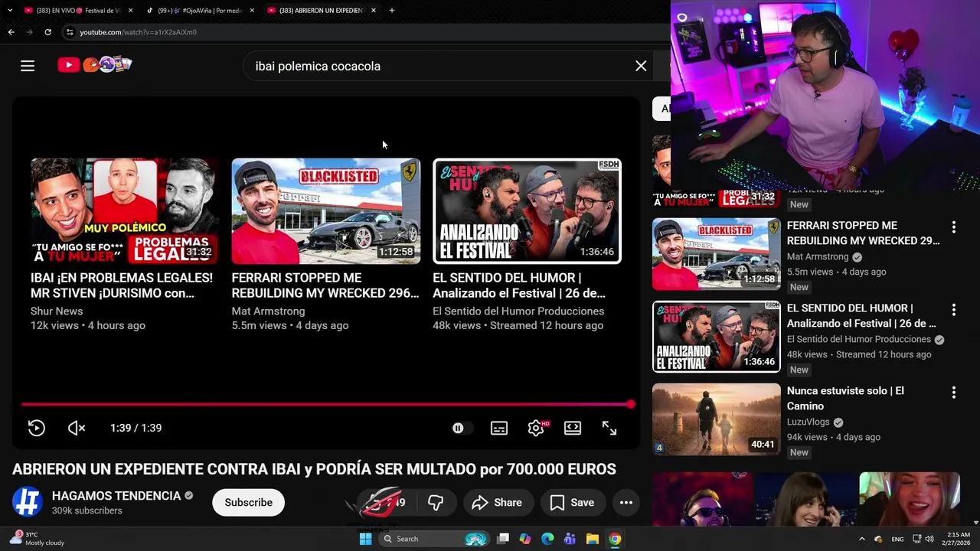Toggle subtitles/closed captions button
The image size is (980, 551).
[499, 428]
